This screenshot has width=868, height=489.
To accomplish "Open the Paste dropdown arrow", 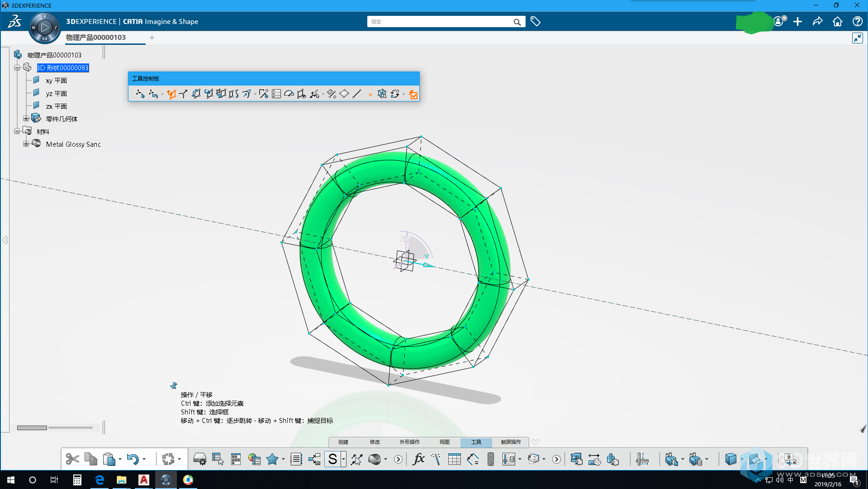I will 120,459.
